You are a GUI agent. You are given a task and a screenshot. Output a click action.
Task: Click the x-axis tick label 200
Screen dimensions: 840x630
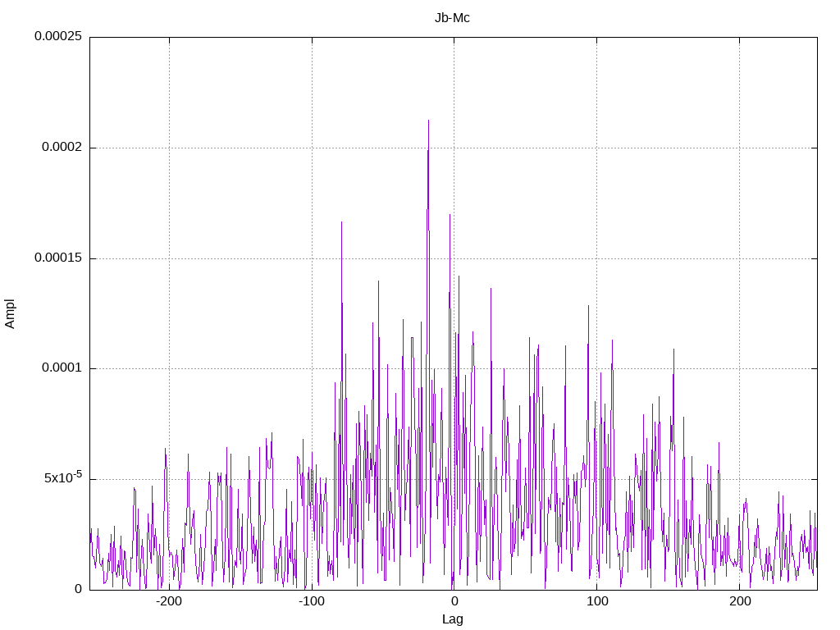pos(740,601)
